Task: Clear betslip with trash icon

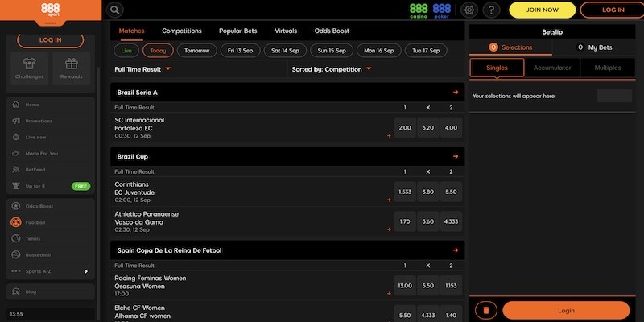Action: tap(486, 310)
